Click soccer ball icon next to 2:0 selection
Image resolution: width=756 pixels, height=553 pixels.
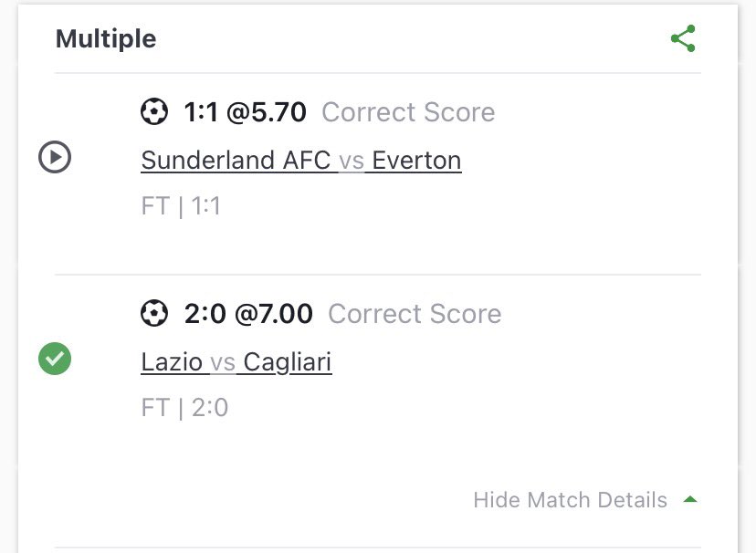click(x=154, y=314)
